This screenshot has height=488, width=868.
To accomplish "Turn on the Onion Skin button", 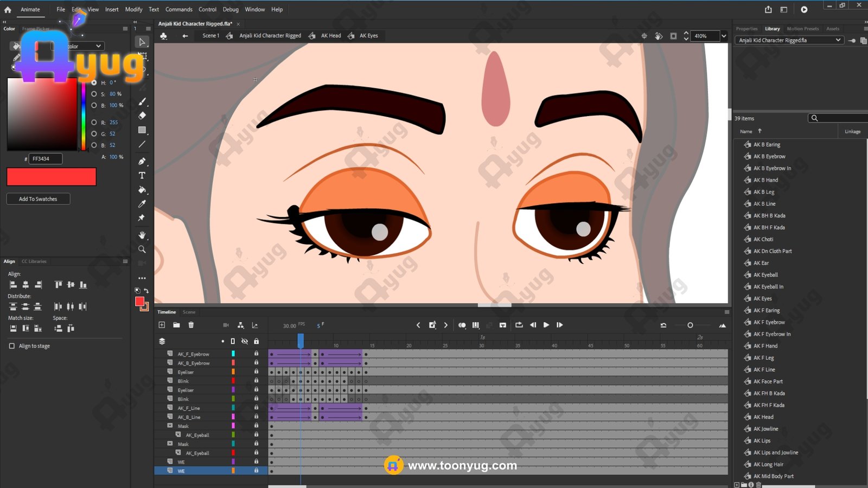I will click(462, 325).
